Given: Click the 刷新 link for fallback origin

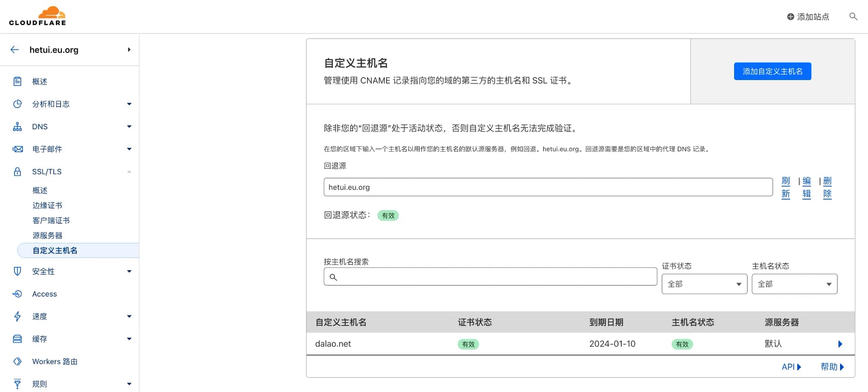Looking at the screenshot, I should tap(786, 187).
